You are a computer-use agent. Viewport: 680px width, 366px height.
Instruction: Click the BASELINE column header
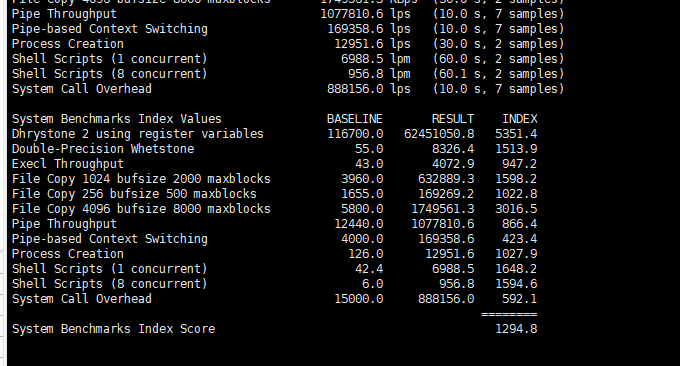355,119
